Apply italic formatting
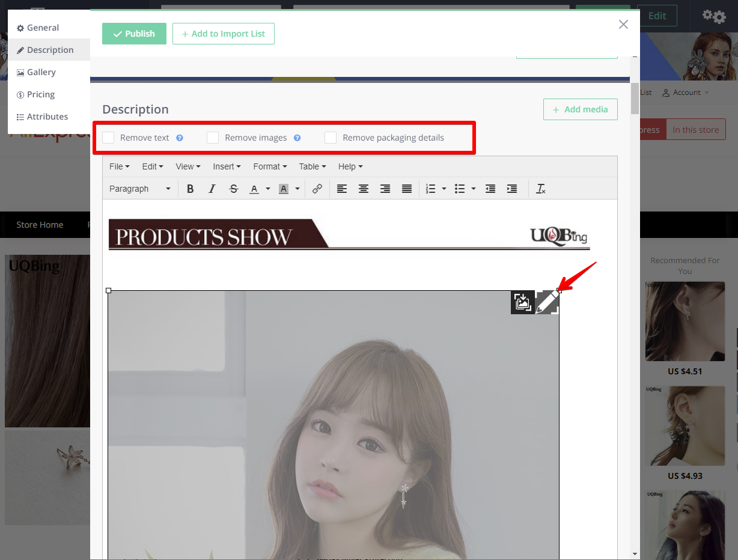This screenshot has height=560, width=738. coord(212,189)
